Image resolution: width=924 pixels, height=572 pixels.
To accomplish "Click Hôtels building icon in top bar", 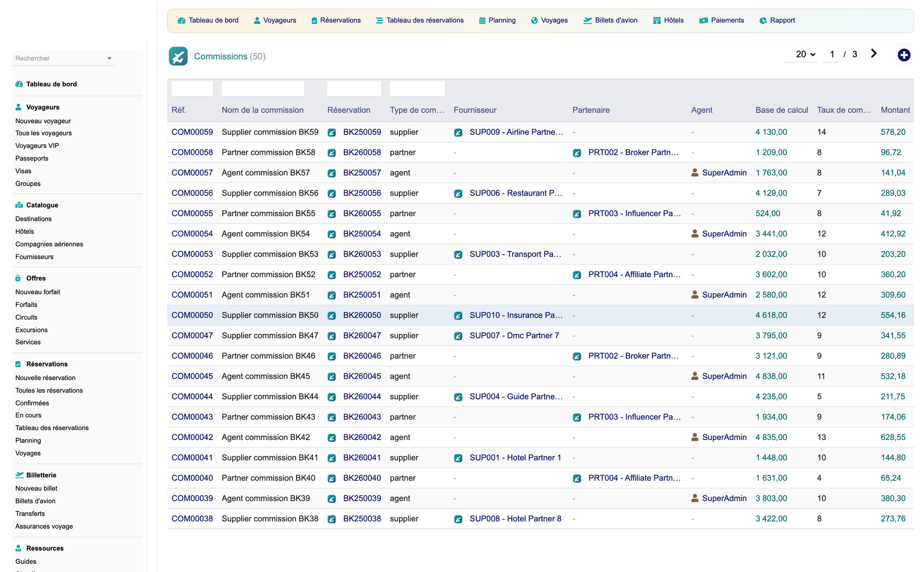I will (657, 20).
